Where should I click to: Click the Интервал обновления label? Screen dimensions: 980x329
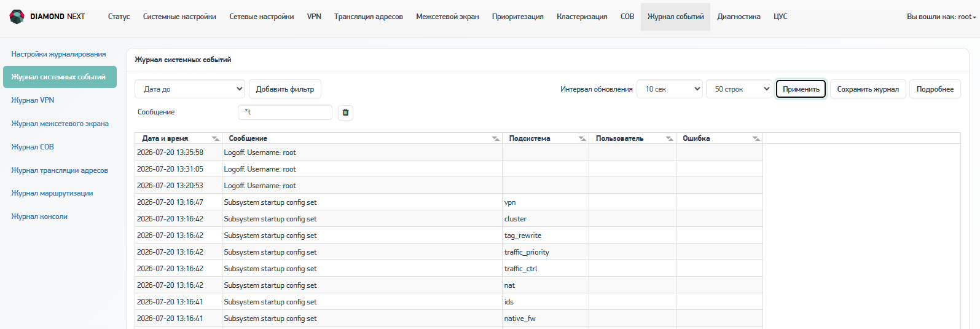click(x=597, y=89)
